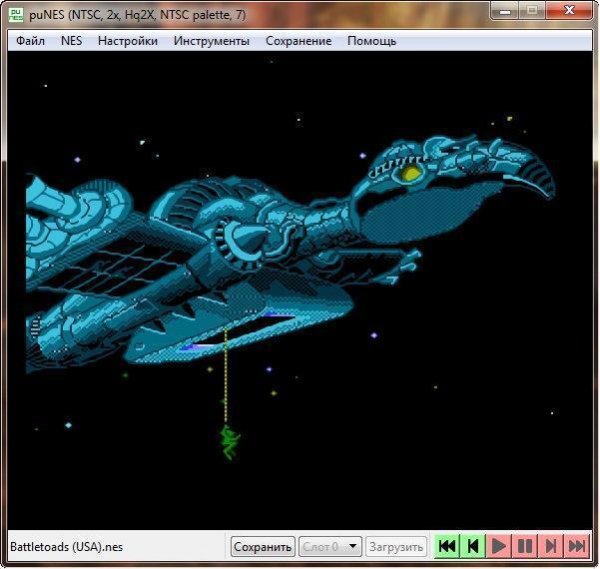Screen dimensions: 600x569
Task: Open the Помощь menu
Action: [x=371, y=41]
